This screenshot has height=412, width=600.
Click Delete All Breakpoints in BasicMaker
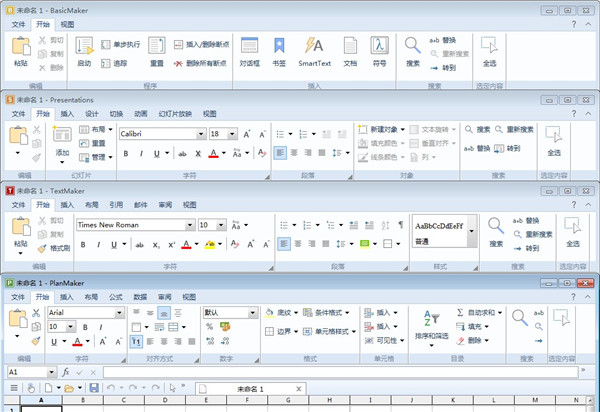pyautogui.click(x=200, y=64)
